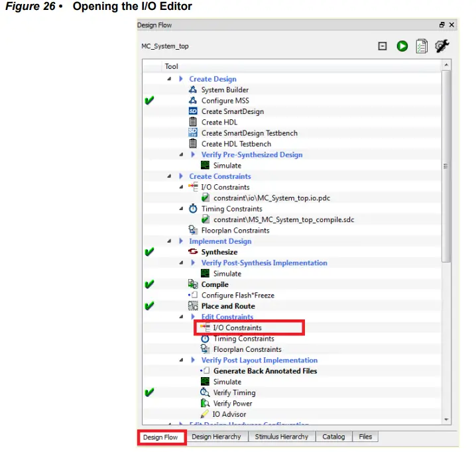Click the vertical scrollbar thumb
476x452 pixels.
446,166
